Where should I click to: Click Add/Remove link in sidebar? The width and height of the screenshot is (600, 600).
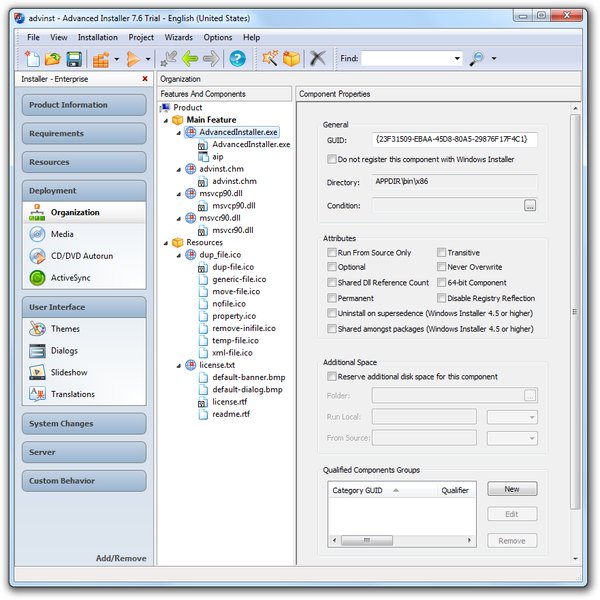[x=121, y=558]
